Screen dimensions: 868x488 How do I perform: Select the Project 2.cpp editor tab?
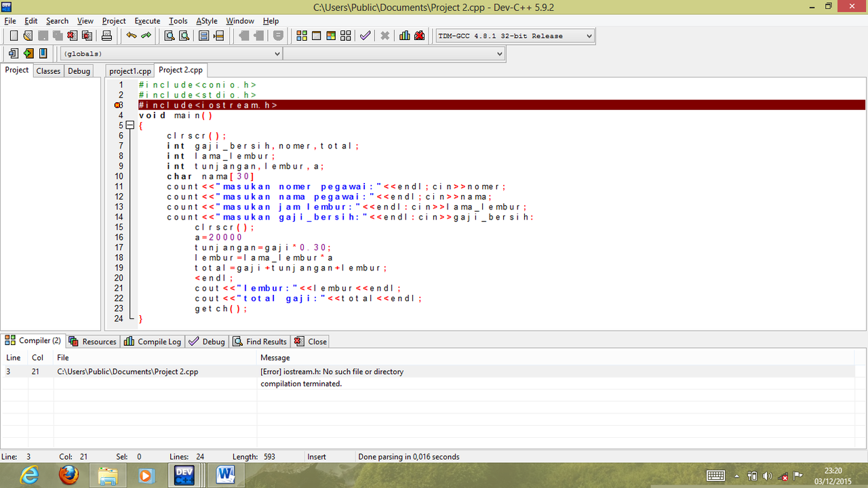(x=180, y=70)
